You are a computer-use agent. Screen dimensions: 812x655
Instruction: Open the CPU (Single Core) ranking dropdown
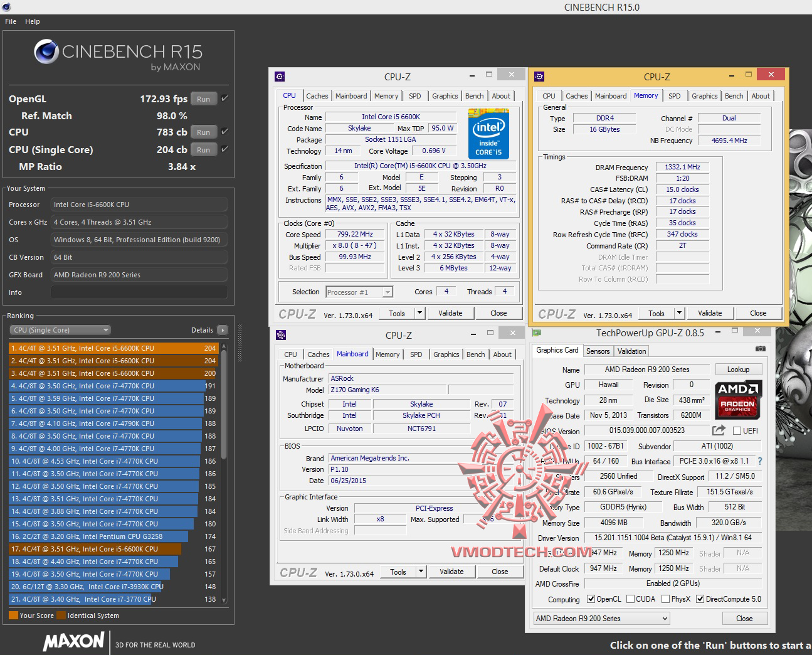click(x=60, y=330)
